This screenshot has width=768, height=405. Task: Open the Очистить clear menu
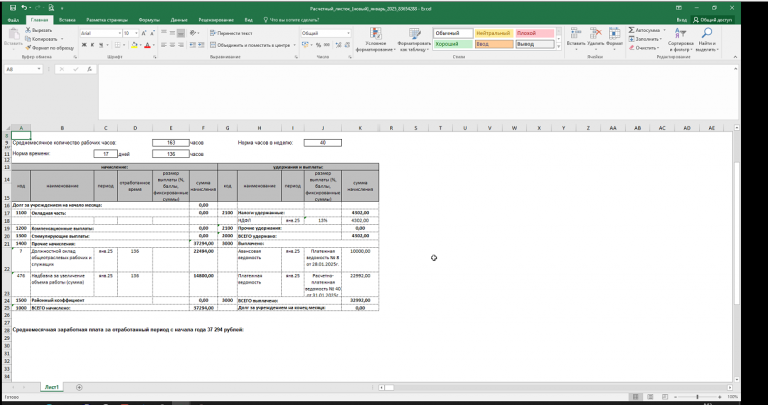pyautogui.click(x=645, y=48)
